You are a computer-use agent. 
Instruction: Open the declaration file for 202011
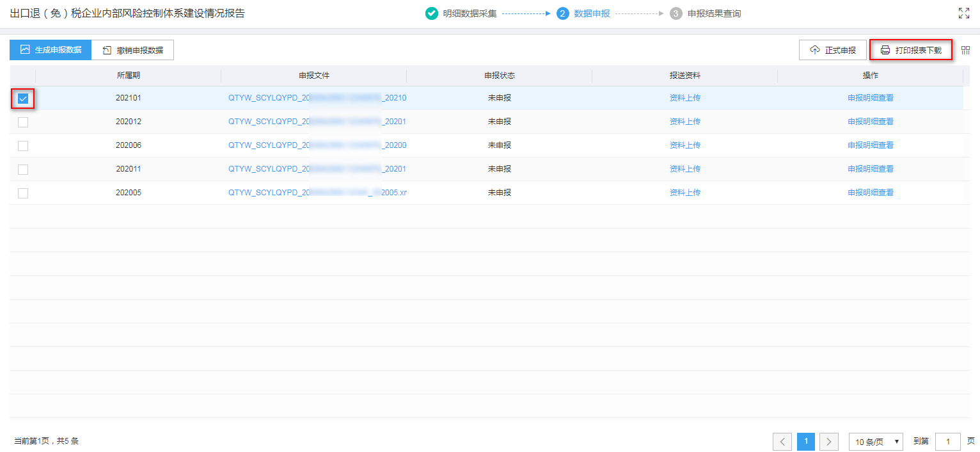[x=317, y=169]
